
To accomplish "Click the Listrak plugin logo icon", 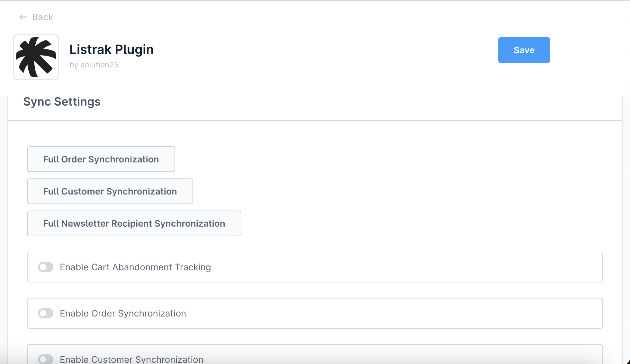I will (x=36, y=57).
